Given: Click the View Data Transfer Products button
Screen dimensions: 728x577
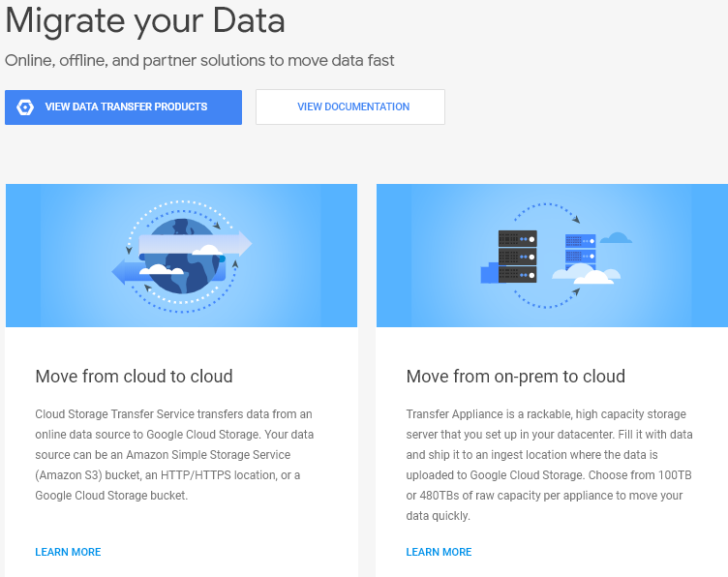Looking at the screenshot, I should tap(123, 107).
